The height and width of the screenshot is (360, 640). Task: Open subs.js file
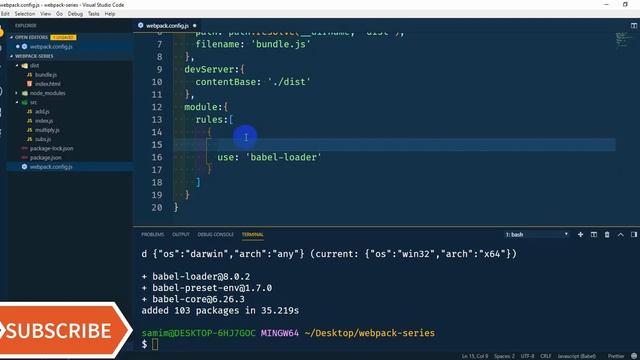point(43,139)
